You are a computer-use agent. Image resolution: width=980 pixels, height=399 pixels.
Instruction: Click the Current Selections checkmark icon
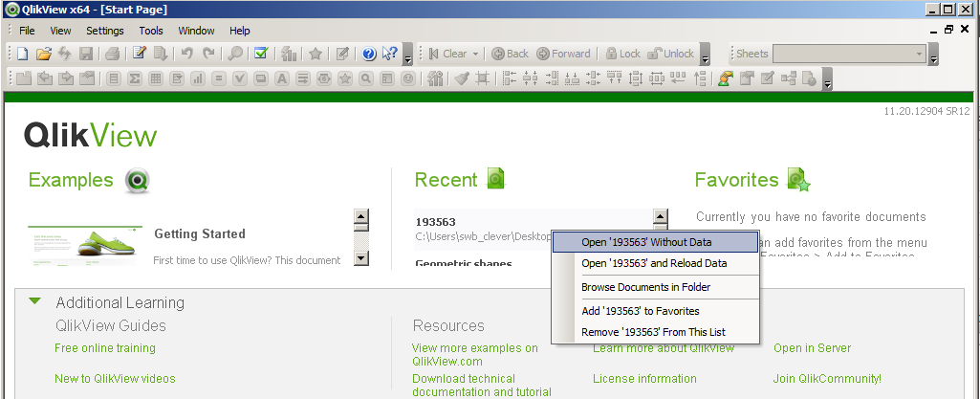261,54
